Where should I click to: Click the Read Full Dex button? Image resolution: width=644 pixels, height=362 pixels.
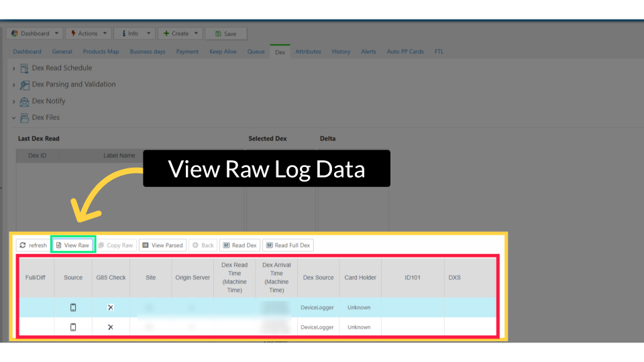288,245
